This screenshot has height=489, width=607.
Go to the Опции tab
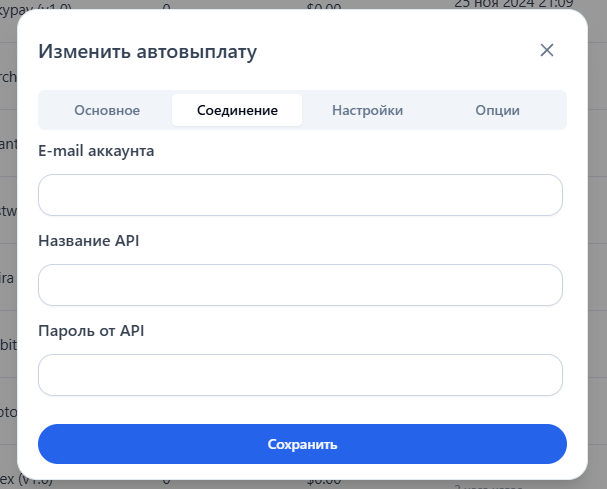(497, 110)
